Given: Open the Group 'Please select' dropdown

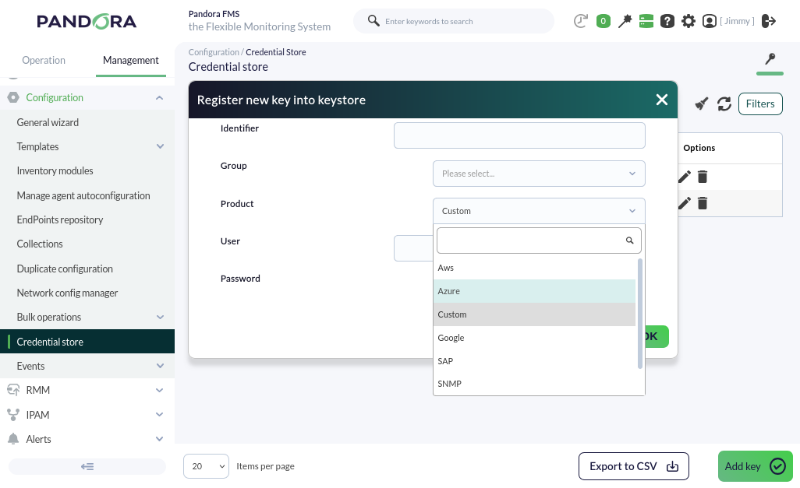Looking at the screenshot, I should click(539, 174).
